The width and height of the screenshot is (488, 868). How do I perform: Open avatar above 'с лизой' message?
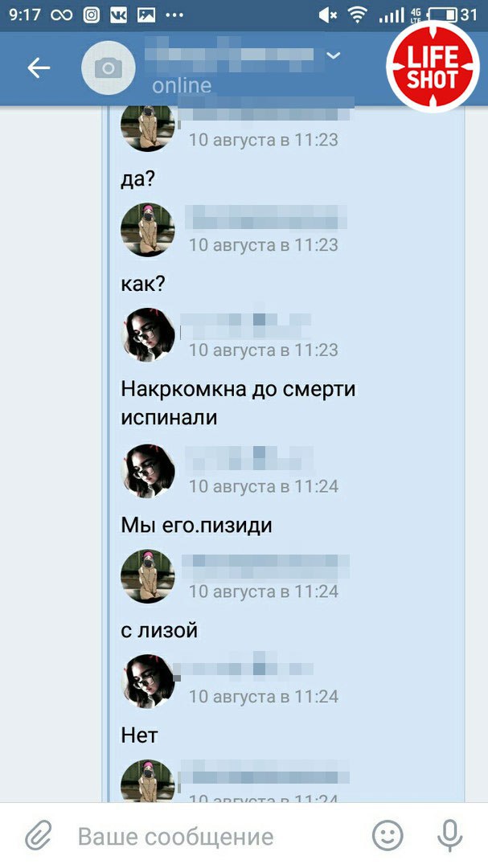(x=148, y=576)
